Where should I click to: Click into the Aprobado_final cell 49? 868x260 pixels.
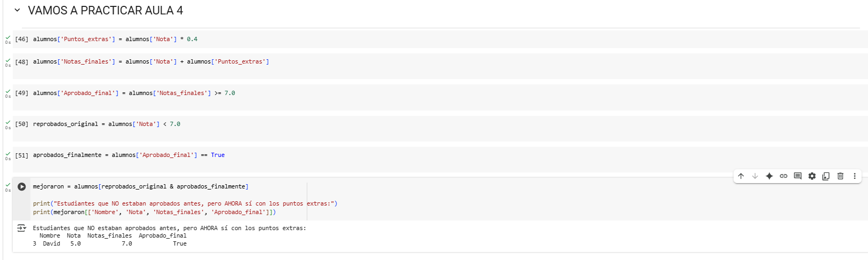point(440,97)
